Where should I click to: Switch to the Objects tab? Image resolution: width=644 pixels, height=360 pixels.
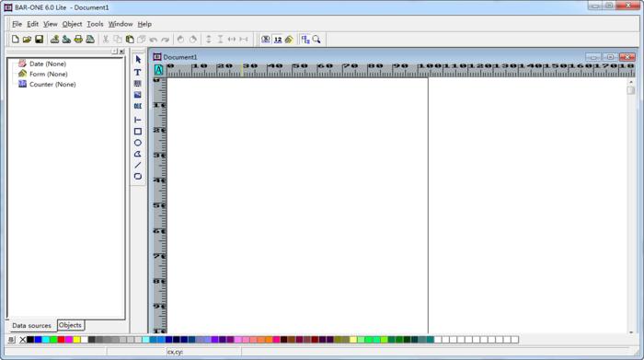(70, 325)
